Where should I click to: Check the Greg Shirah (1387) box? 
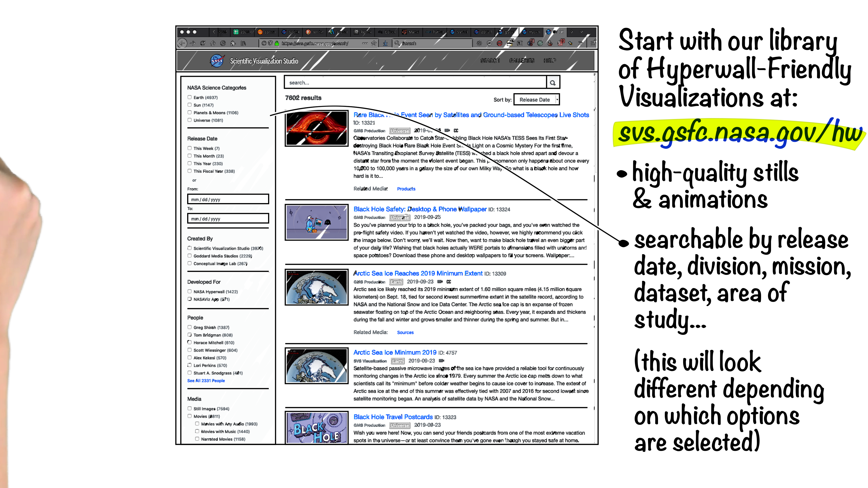189,327
